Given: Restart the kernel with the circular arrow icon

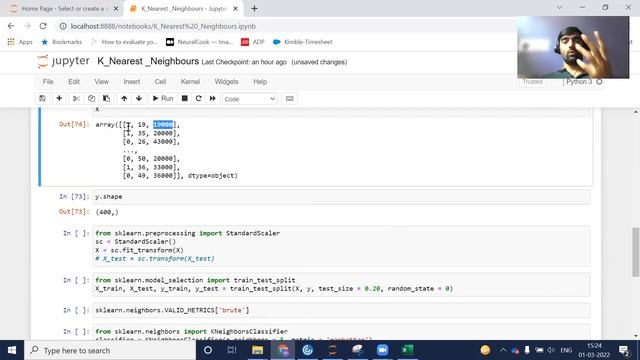Looking at the screenshot, I should [199, 98].
